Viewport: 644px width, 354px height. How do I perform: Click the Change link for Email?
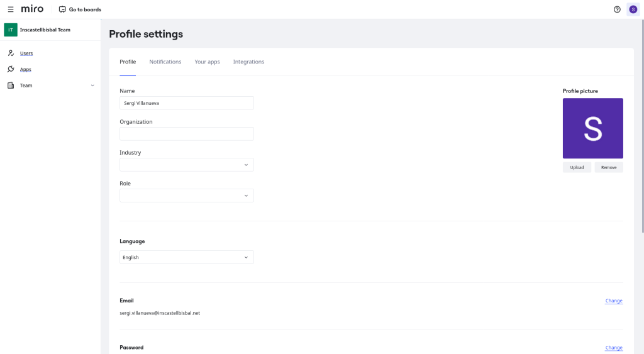(x=613, y=301)
